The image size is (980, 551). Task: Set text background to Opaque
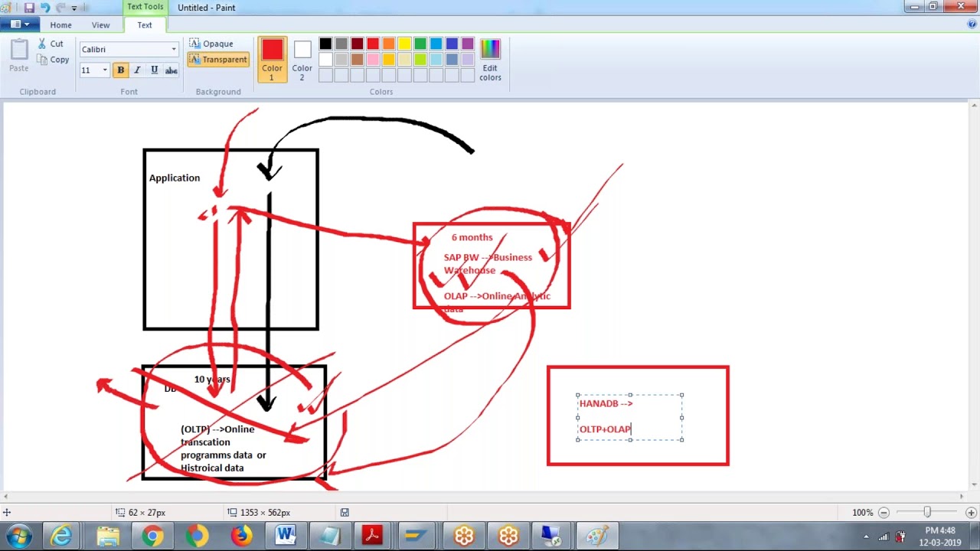(x=211, y=44)
